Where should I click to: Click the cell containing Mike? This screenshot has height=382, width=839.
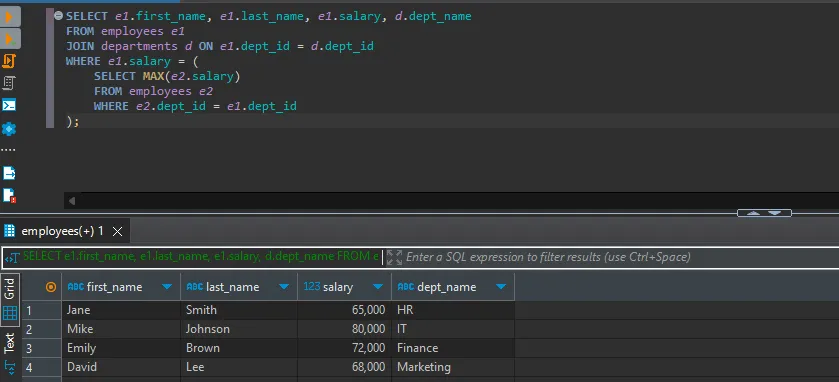click(x=121, y=329)
